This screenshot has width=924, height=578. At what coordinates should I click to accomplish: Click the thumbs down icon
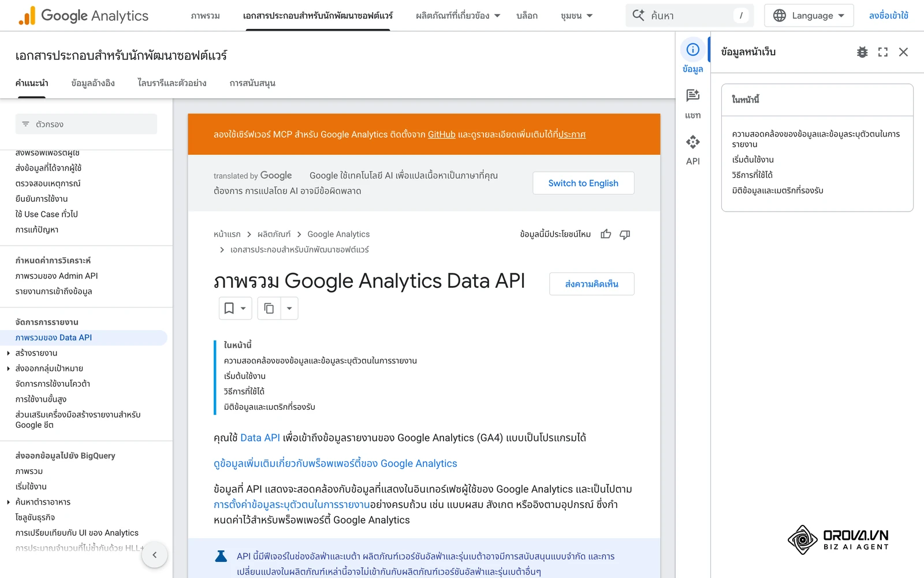coord(625,234)
